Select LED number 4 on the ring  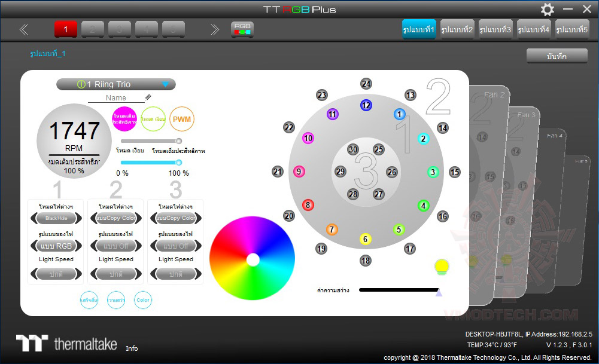pos(423,206)
